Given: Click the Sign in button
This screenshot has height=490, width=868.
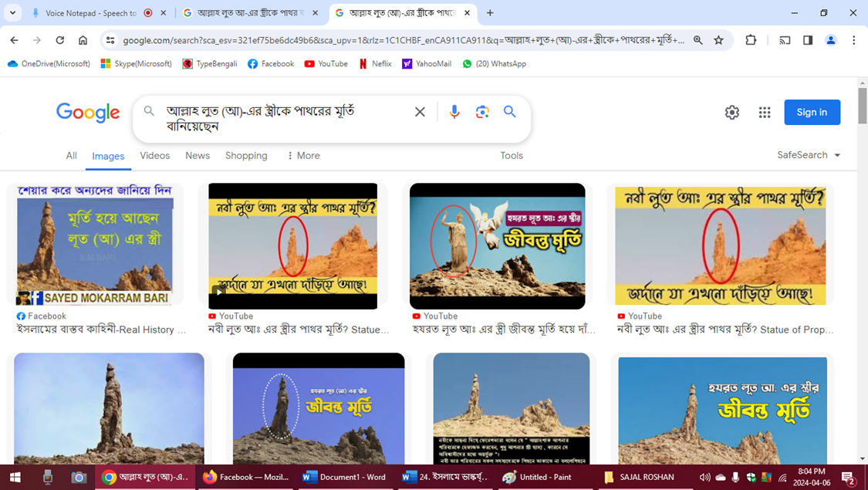Looking at the screenshot, I should 812,112.
